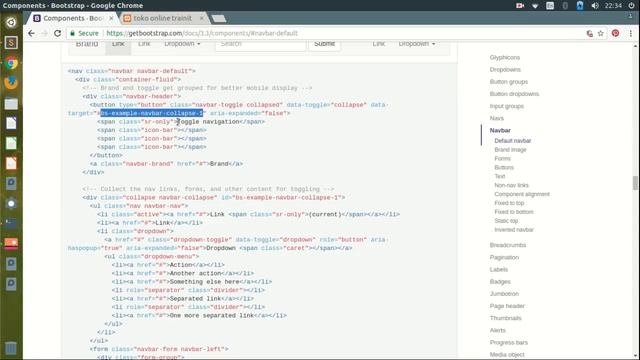640x360 pixels.
Task: Go to Dropdowns in the sidebar
Action: point(505,70)
